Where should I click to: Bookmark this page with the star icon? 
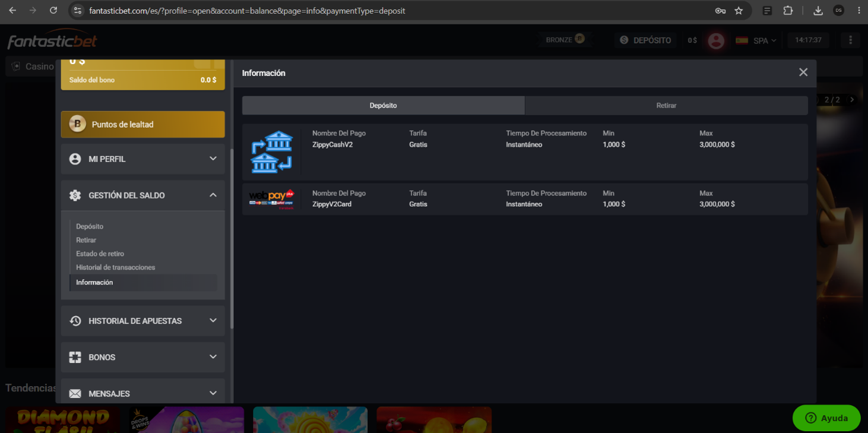tap(739, 11)
